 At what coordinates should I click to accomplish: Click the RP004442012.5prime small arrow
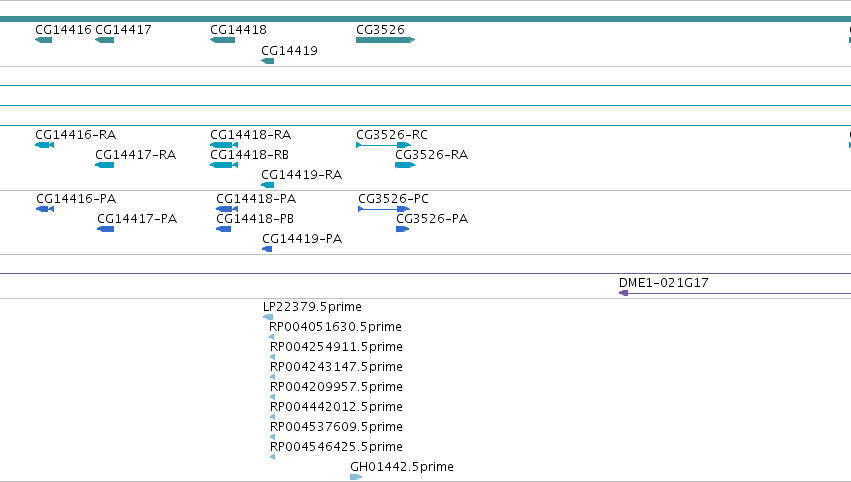click(x=272, y=417)
